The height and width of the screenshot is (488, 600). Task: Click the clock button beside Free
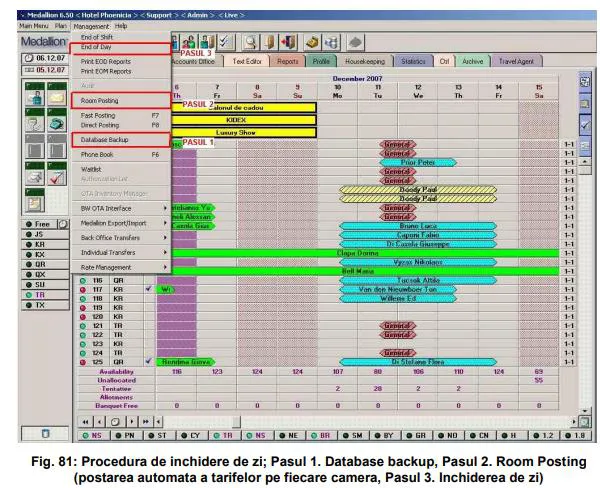pos(63,224)
